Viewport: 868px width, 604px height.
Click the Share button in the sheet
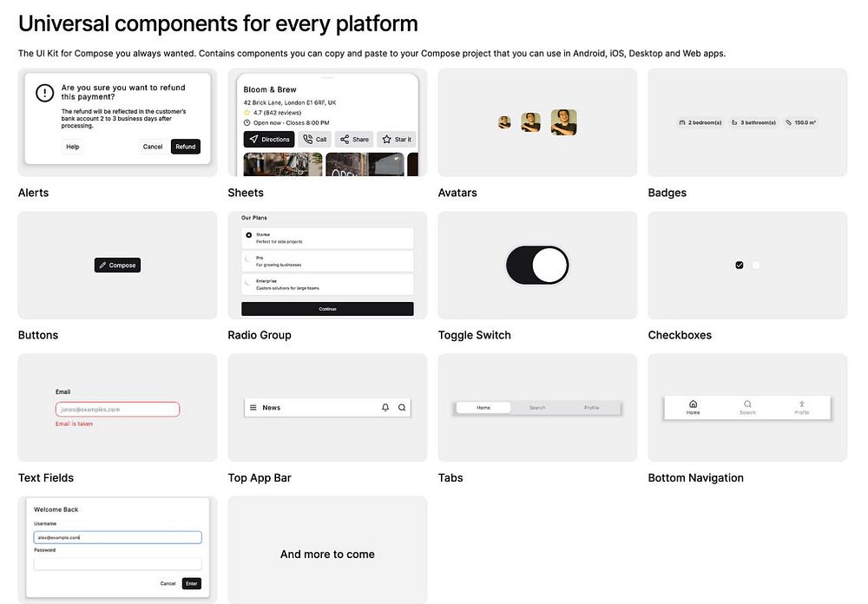pos(354,140)
